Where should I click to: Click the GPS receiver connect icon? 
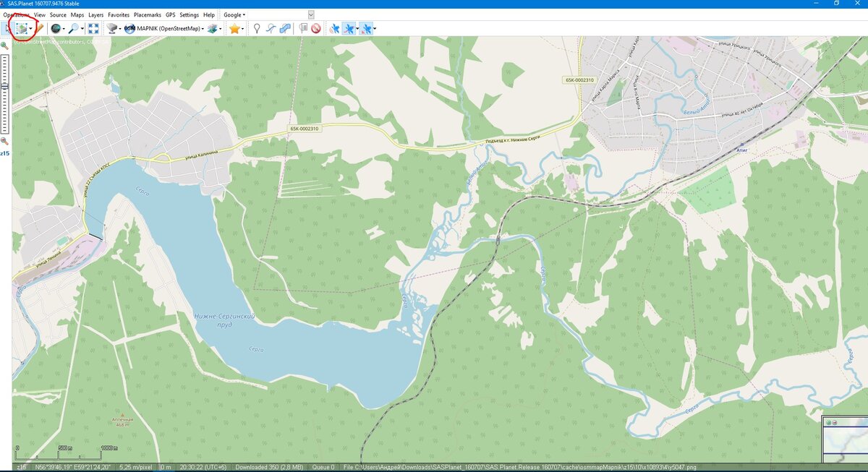point(334,29)
